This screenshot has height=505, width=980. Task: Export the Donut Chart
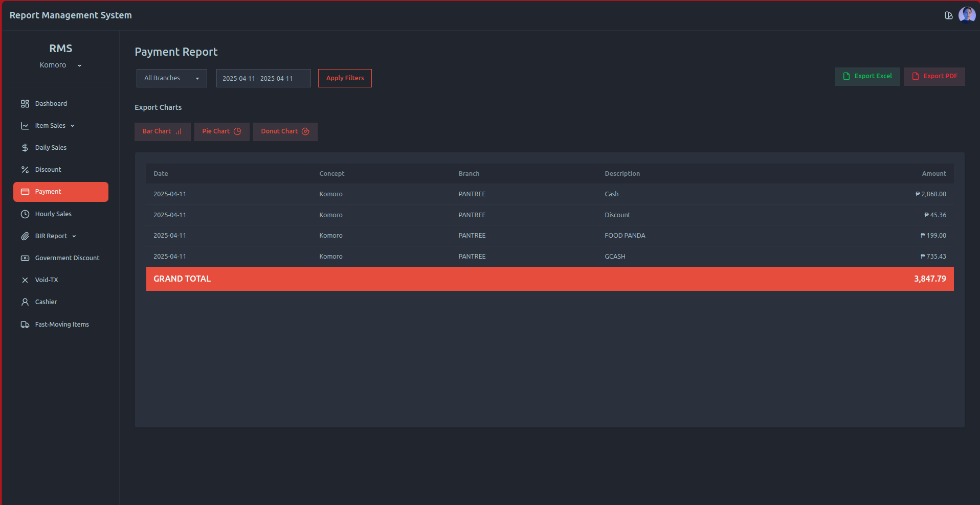(285, 131)
